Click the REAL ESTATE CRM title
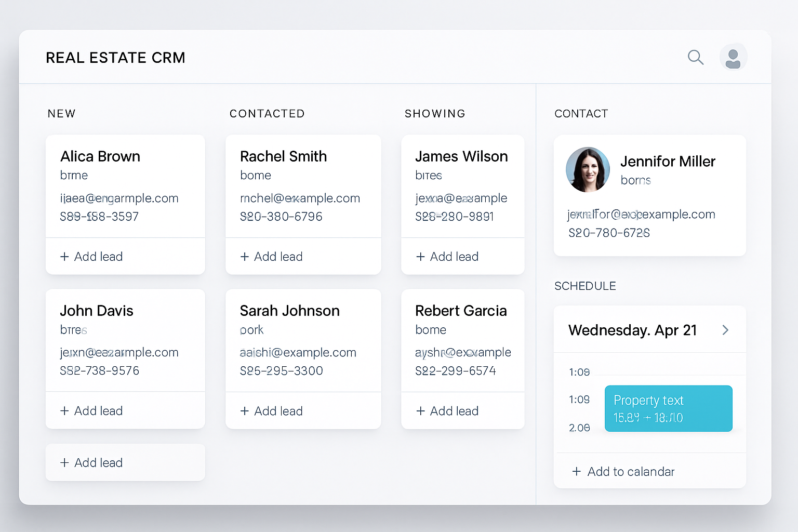The width and height of the screenshot is (798, 532). tap(115, 58)
